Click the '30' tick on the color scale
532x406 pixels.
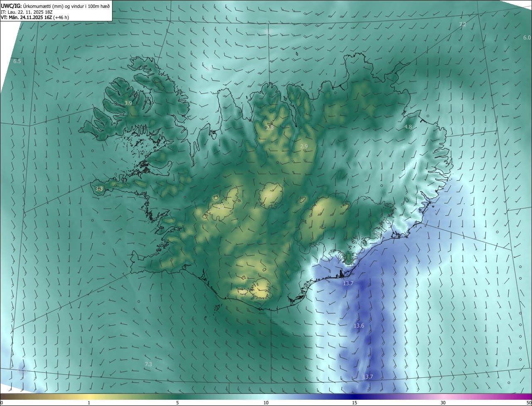(443, 403)
